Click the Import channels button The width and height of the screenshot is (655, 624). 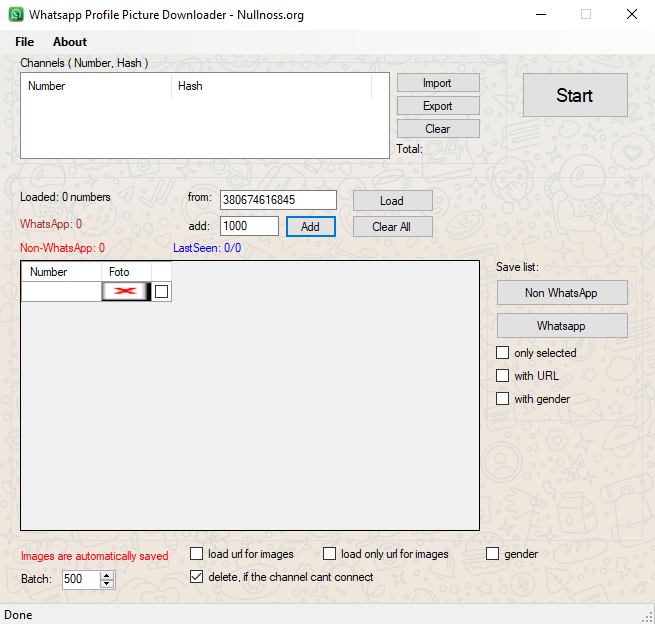point(437,83)
